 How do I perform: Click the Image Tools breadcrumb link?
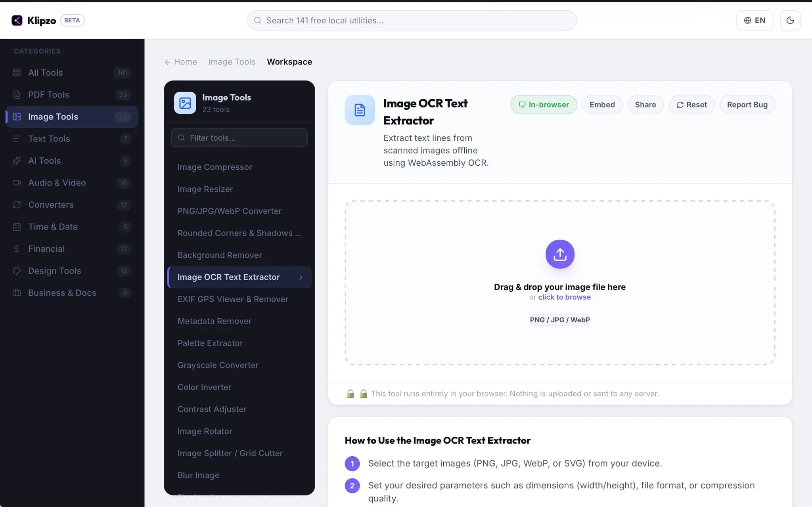[232, 62]
